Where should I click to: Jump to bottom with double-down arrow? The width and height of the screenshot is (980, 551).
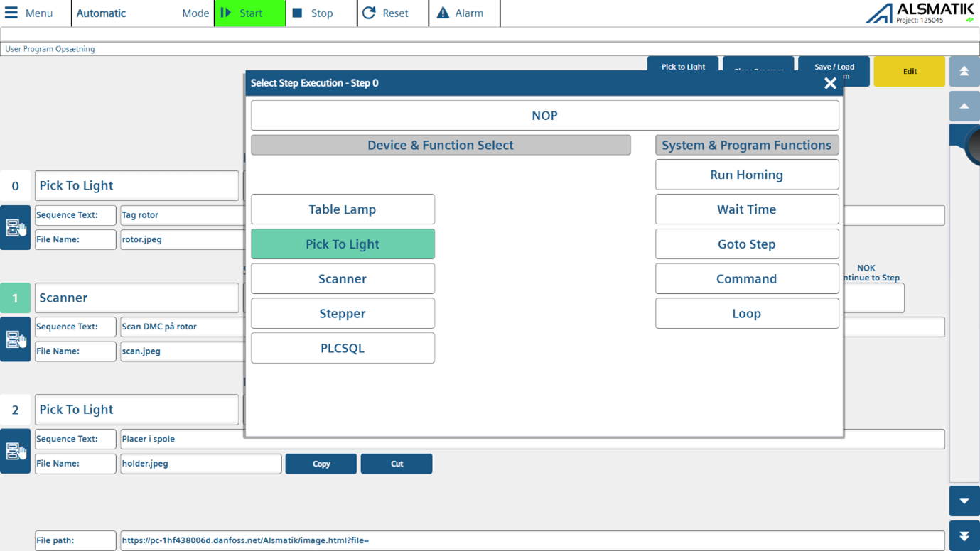coord(964,536)
